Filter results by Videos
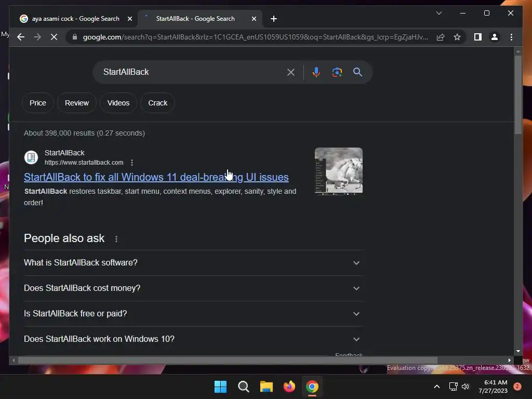Viewport: 532px width, 399px height. tap(118, 103)
